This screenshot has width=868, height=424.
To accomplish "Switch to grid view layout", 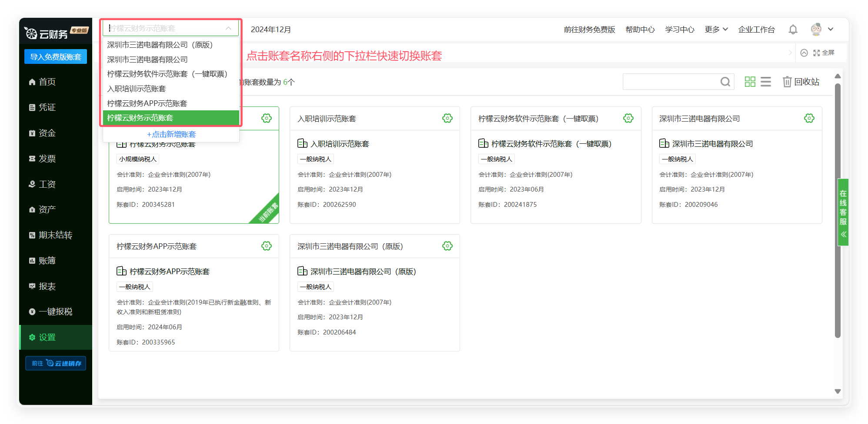I will click(750, 82).
